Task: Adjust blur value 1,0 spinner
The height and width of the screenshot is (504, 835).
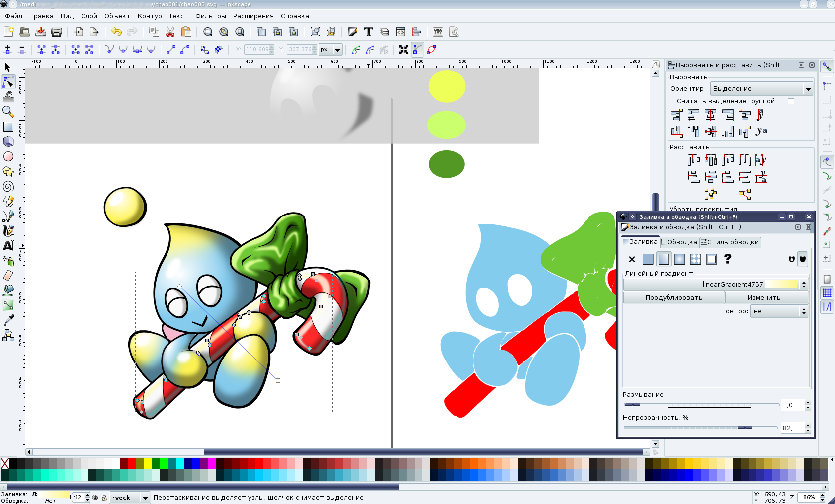Action: (796, 405)
